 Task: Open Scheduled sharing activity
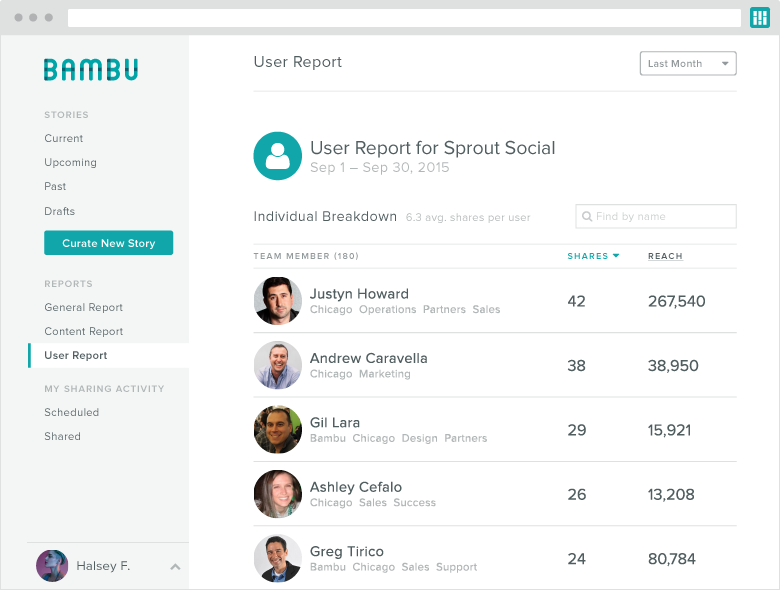click(72, 412)
